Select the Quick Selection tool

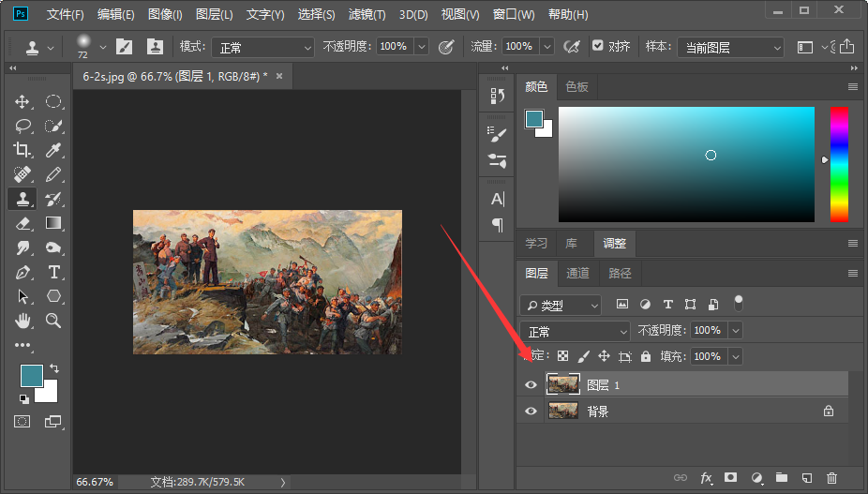pos(53,127)
